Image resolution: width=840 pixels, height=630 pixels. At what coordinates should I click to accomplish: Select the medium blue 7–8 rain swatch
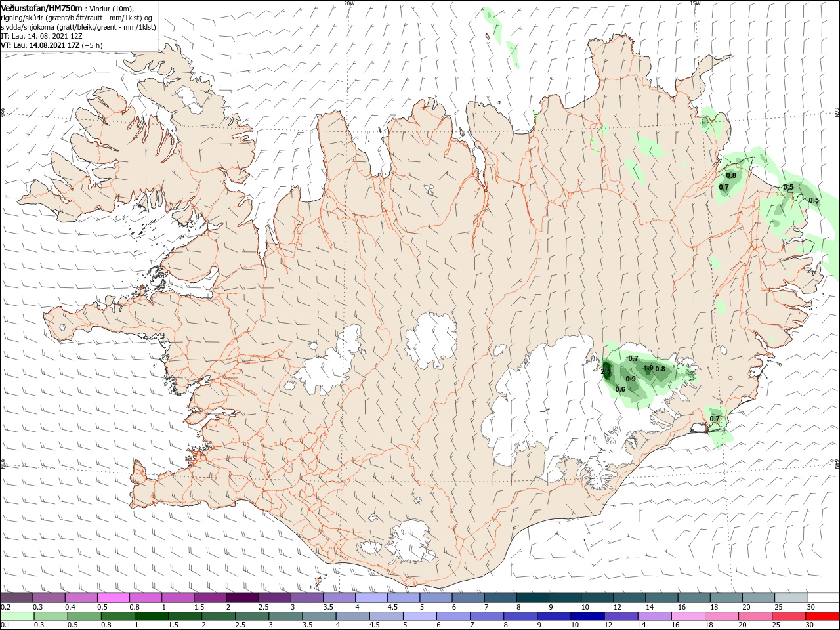tap(486, 616)
